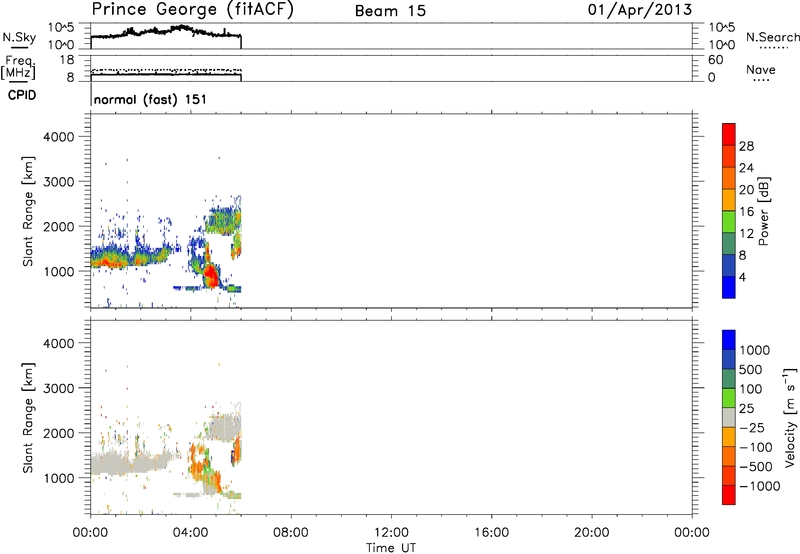Pick the bright blue top segment of Velocity colorbar

coord(729,340)
